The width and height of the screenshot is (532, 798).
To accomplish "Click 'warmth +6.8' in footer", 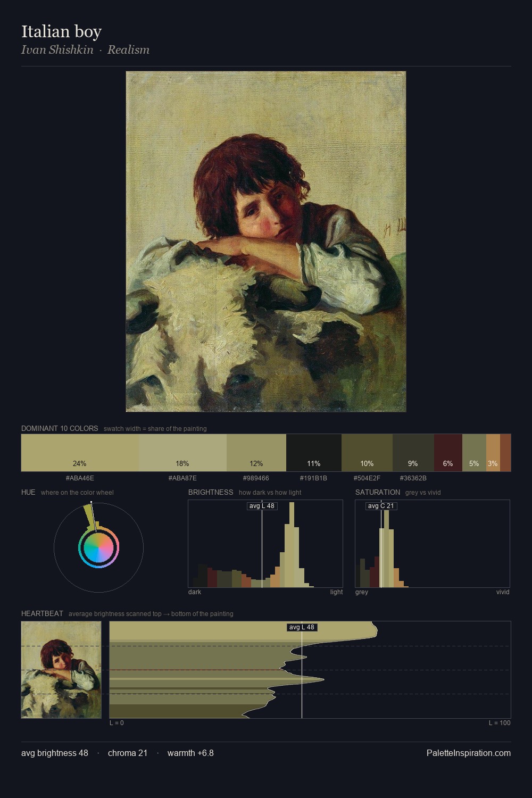I will click(190, 753).
